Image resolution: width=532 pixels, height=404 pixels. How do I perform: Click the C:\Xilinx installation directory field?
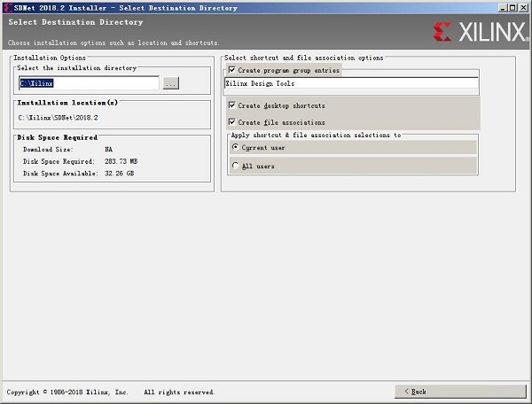pyautogui.click(x=89, y=83)
